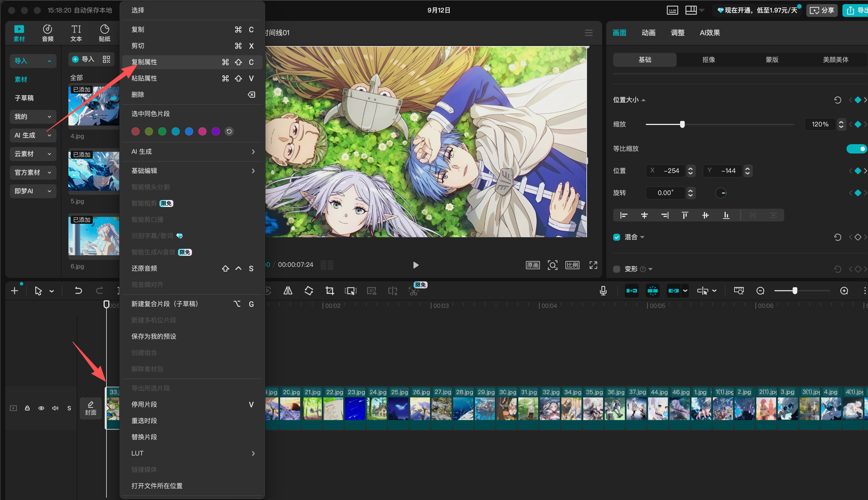Click the preview focus scan icon
The width and height of the screenshot is (868, 500).
[553, 265]
